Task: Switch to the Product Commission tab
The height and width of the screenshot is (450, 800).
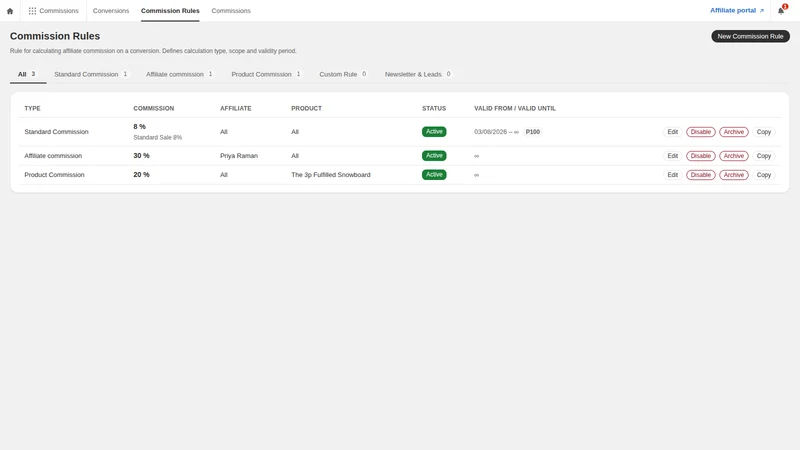Action: click(266, 74)
